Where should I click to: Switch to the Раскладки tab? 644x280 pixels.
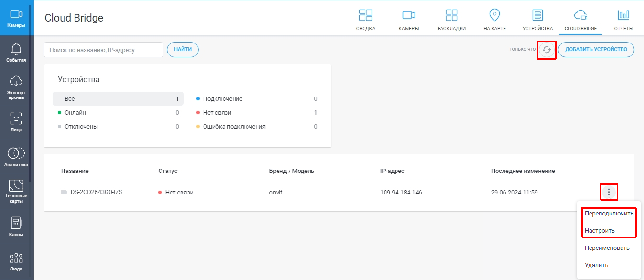click(451, 19)
